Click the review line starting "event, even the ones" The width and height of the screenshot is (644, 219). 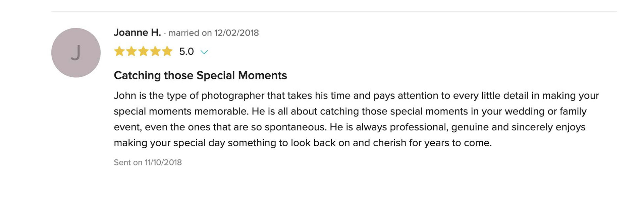tap(349, 127)
